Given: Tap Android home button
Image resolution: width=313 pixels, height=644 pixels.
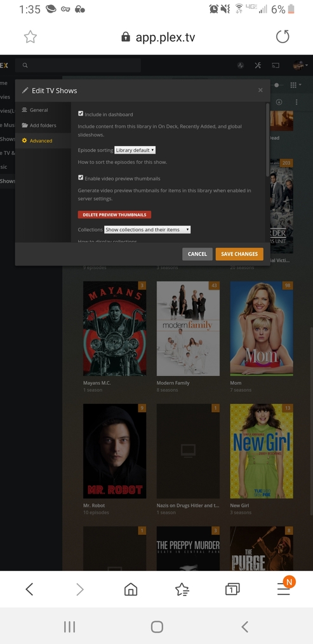Looking at the screenshot, I should click(157, 626).
